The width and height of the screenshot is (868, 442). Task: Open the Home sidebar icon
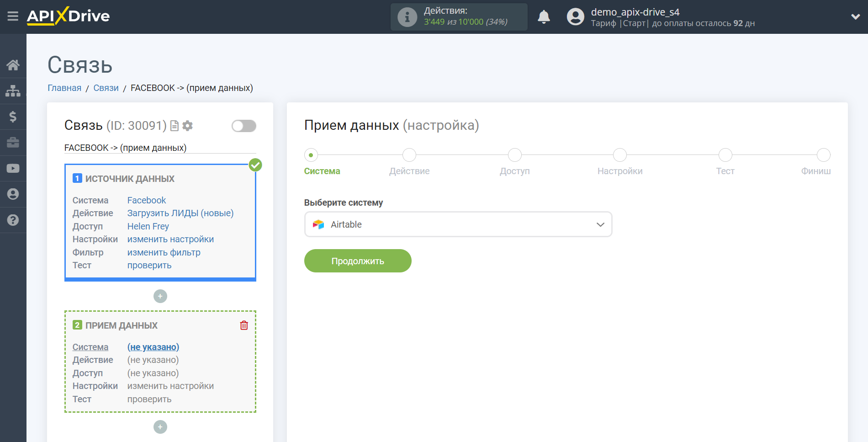pos(13,65)
